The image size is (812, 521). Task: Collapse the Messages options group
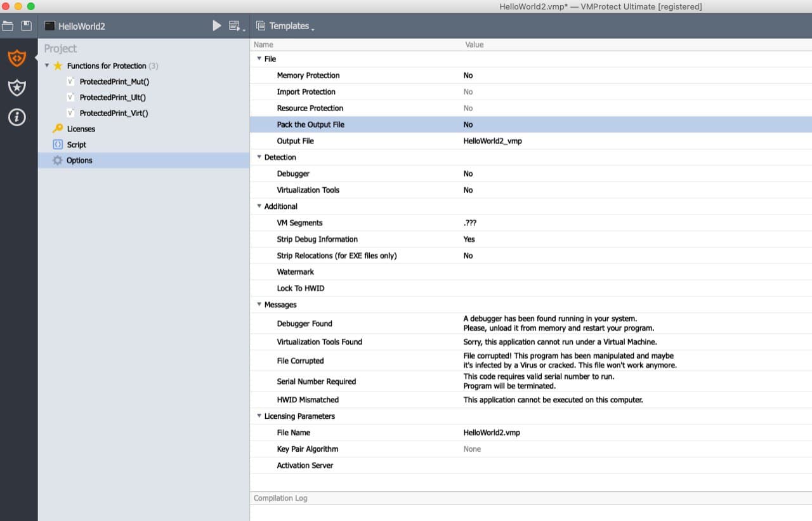coord(259,304)
